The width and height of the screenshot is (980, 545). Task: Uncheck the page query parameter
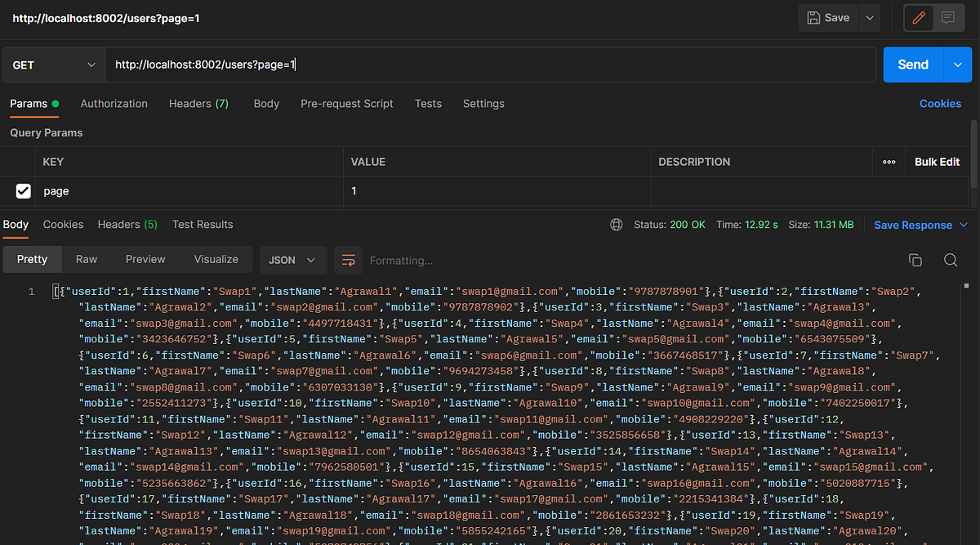(23, 190)
